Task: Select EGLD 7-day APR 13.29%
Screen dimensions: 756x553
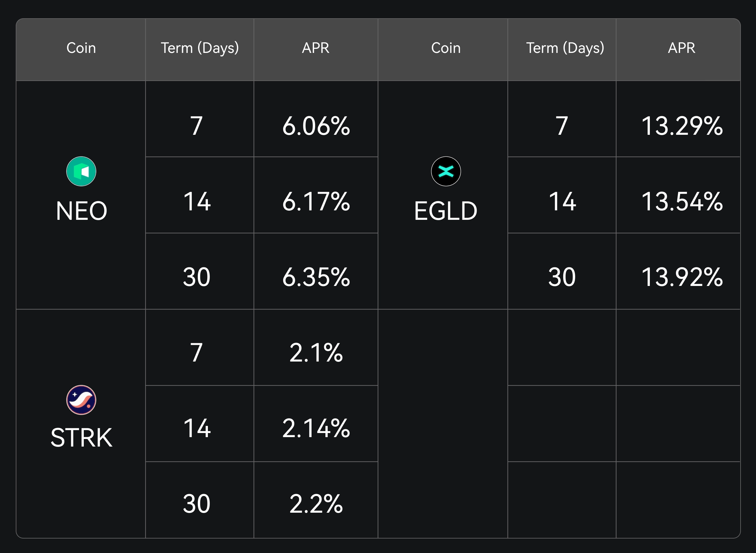Action: pyautogui.click(x=681, y=126)
